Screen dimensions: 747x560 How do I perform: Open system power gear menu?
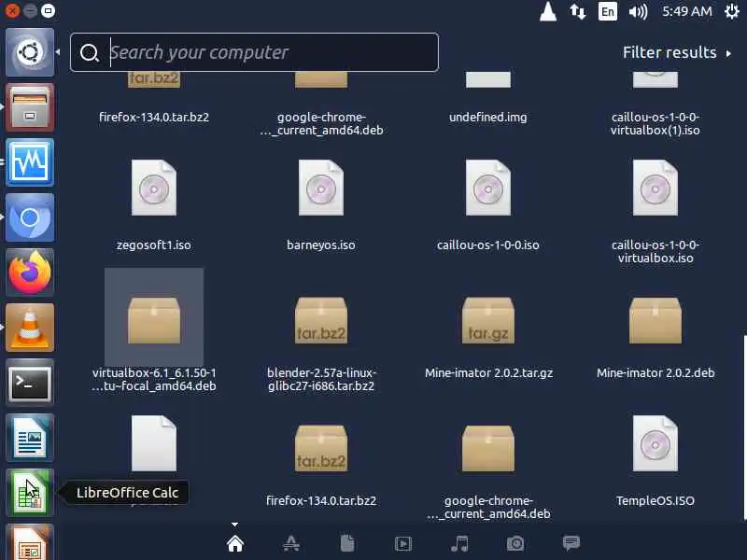(x=732, y=11)
